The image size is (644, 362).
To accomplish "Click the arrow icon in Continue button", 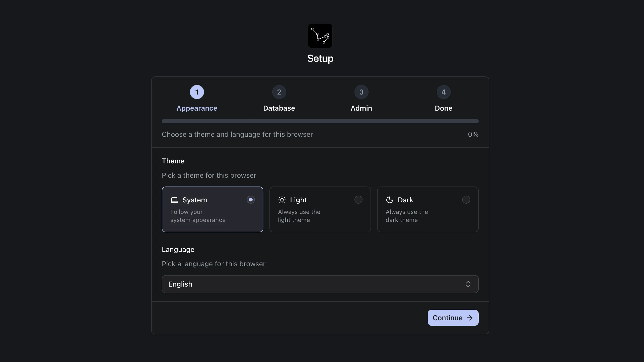I will click(470, 318).
